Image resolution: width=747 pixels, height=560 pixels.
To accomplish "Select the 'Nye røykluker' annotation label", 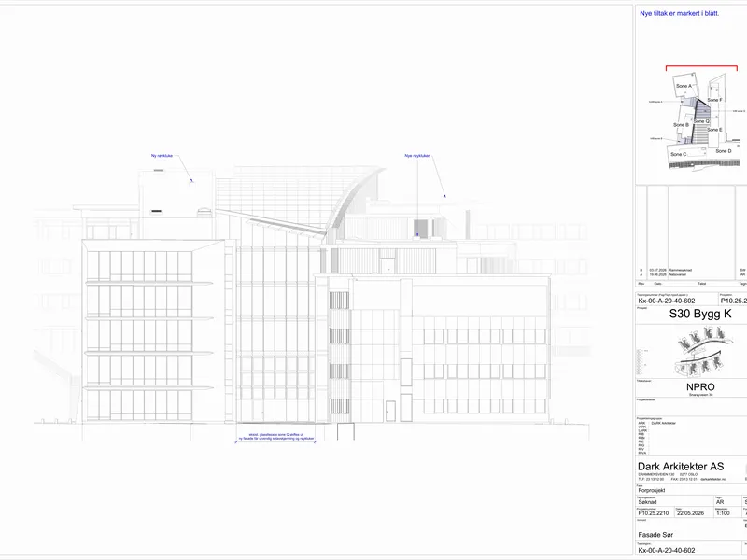I will coord(417,156).
